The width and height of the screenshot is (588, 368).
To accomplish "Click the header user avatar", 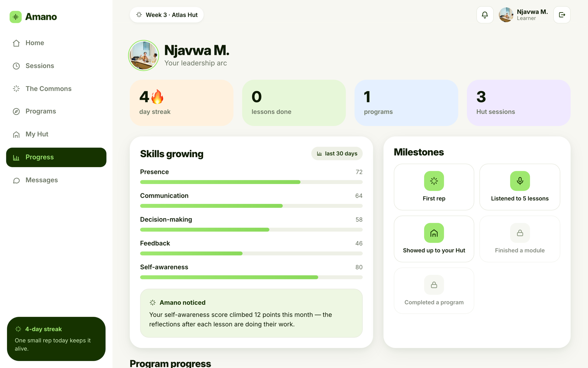I will click(x=506, y=15).
